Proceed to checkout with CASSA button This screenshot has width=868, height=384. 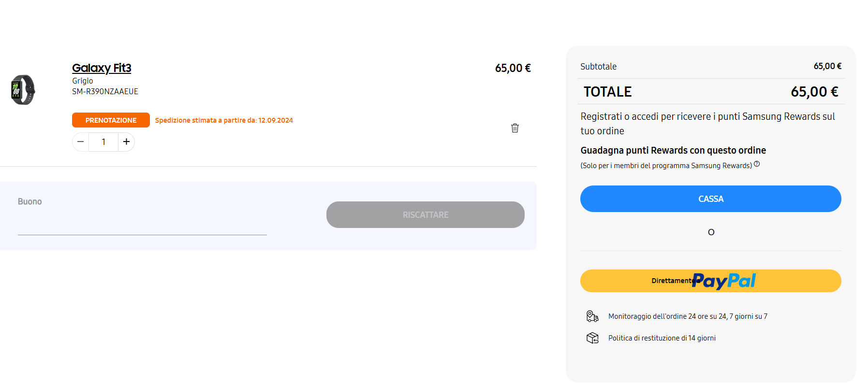coord(711,199)
